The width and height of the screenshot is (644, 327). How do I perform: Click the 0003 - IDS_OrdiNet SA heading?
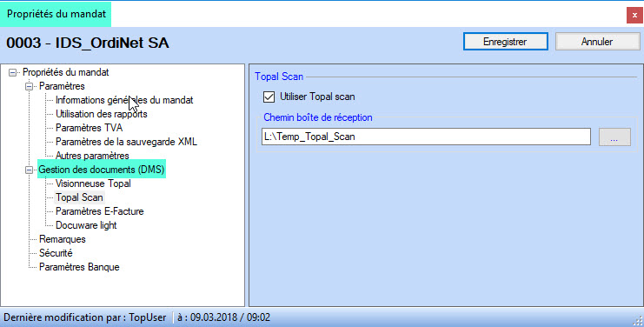tap(88, 43)
